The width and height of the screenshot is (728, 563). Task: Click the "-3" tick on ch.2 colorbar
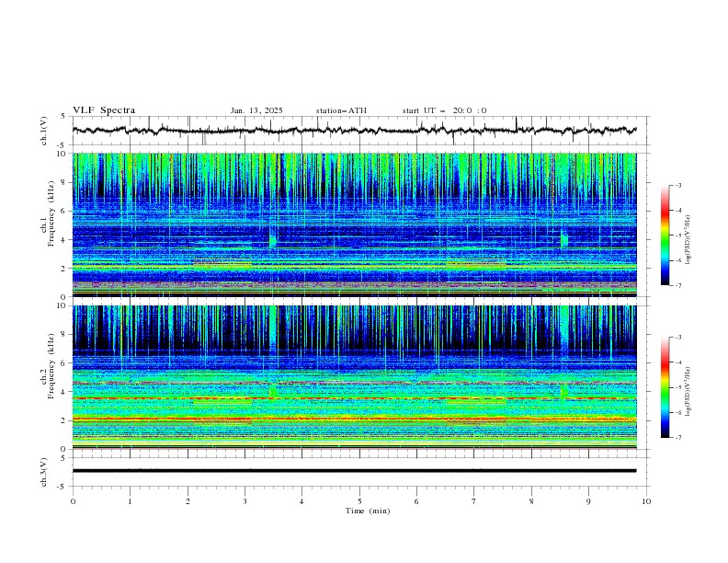(678, 338)
